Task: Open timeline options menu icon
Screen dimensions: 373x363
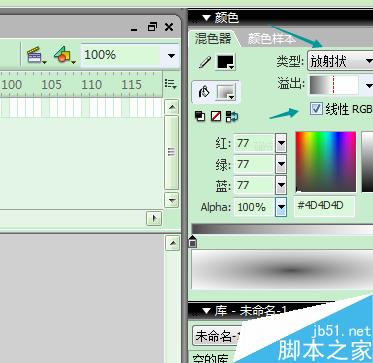Action: click(170, 84)
